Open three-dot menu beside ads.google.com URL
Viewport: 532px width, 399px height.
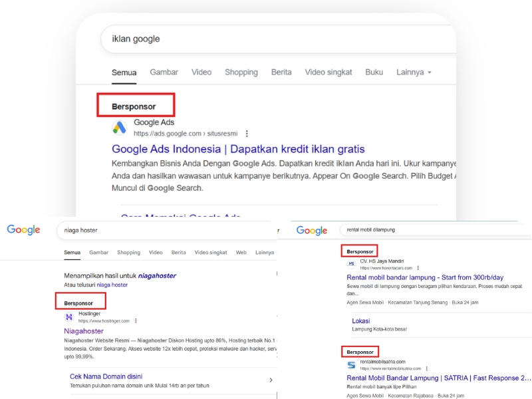tap(247, 134)
